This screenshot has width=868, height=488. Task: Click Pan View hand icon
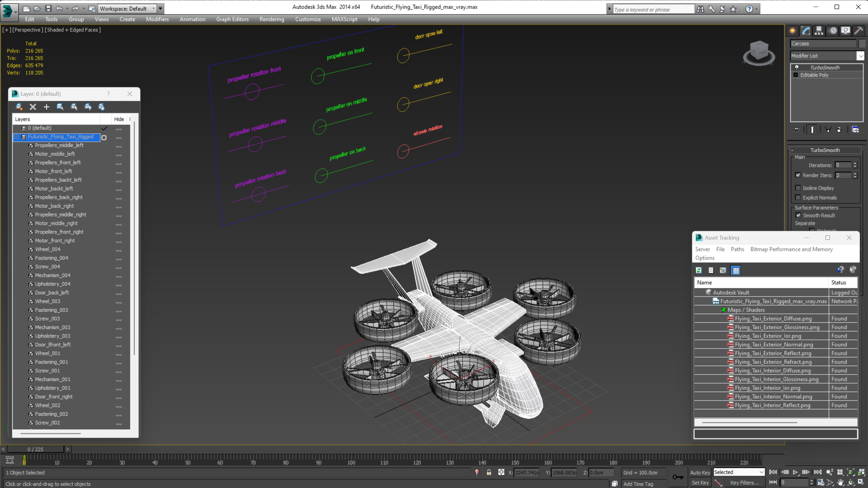(x=841, y=483)
